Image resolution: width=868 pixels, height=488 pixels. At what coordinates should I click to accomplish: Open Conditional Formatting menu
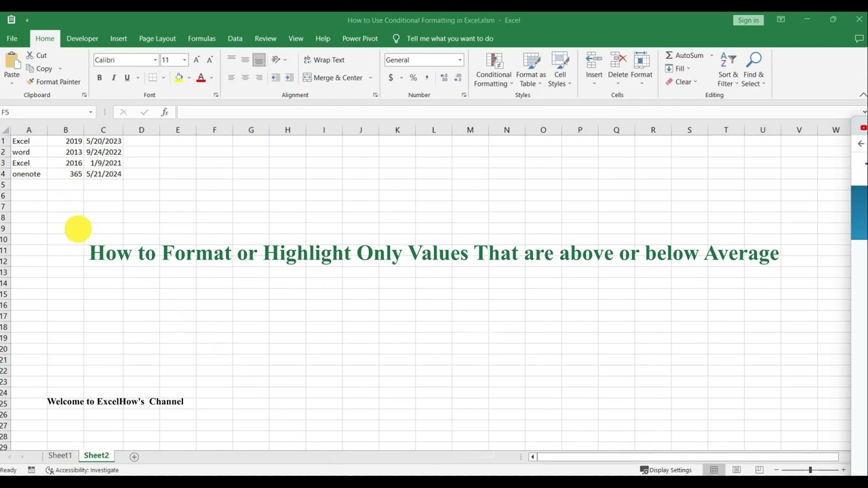pyautogui.click(x=494, y=70)
